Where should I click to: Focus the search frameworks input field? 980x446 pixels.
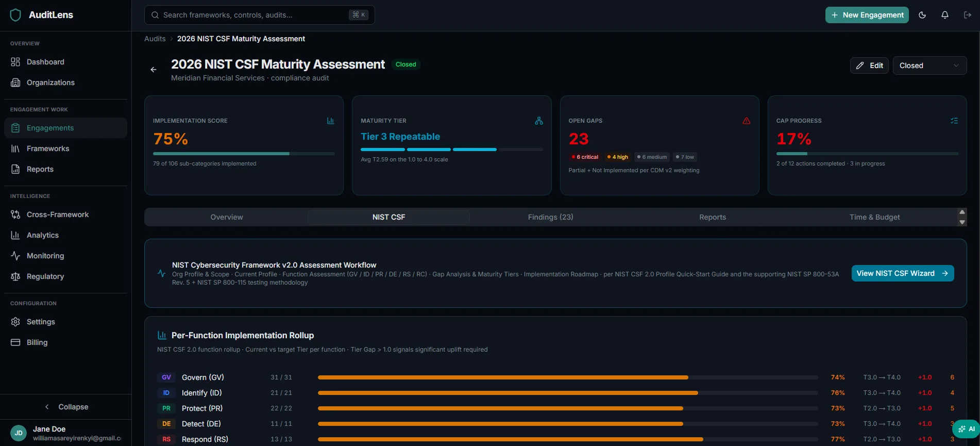coord(260,15)
